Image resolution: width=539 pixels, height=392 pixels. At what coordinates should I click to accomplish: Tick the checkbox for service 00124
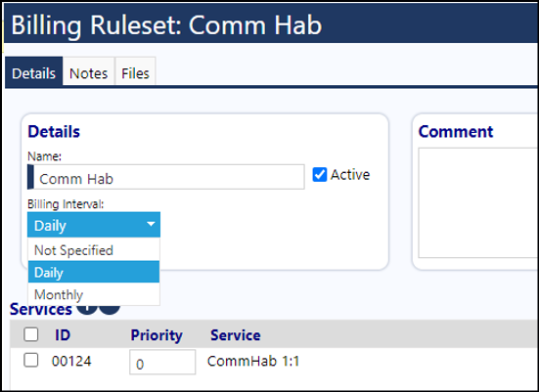coord(31,360)
